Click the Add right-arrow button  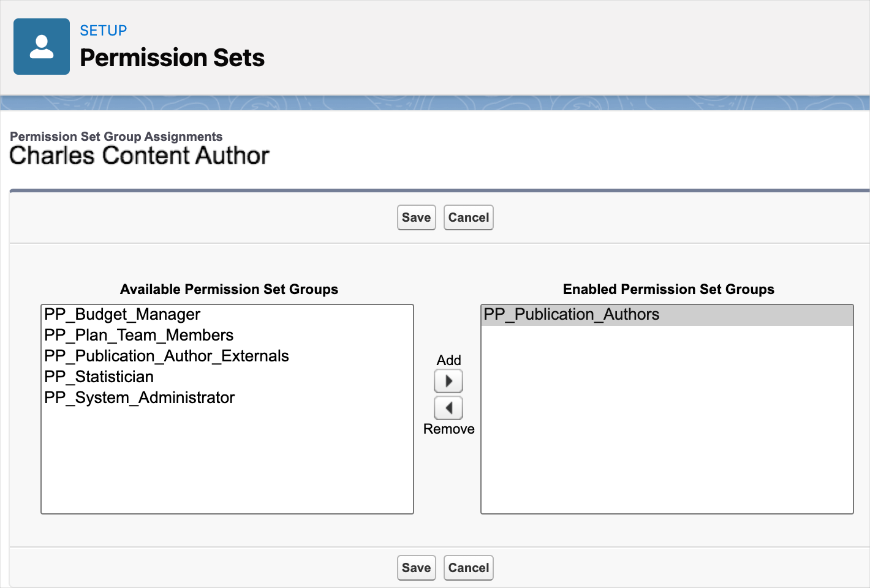click(x=448, y=381)
